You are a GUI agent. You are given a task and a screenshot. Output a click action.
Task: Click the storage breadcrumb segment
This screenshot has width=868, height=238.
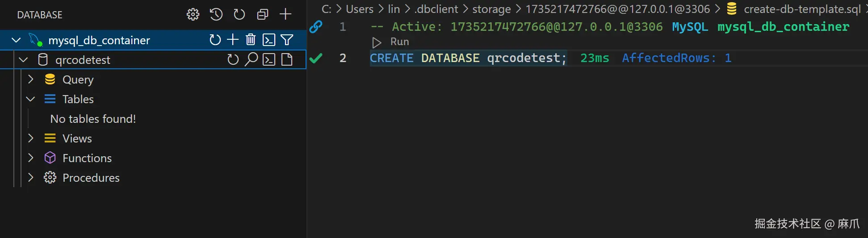point(491,9)
